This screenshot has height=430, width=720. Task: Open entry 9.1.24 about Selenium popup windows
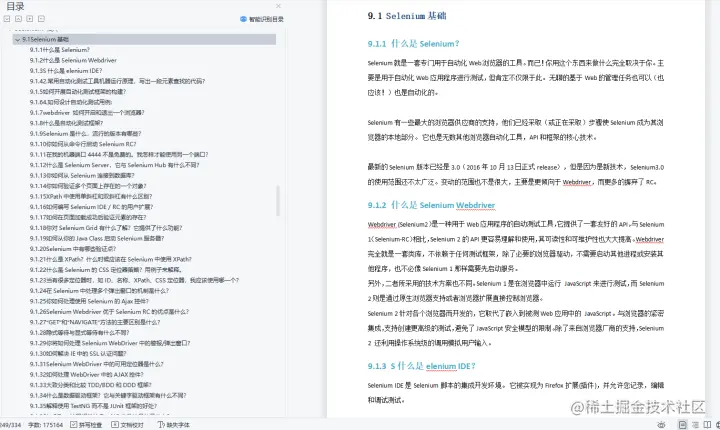click(99, 291)
